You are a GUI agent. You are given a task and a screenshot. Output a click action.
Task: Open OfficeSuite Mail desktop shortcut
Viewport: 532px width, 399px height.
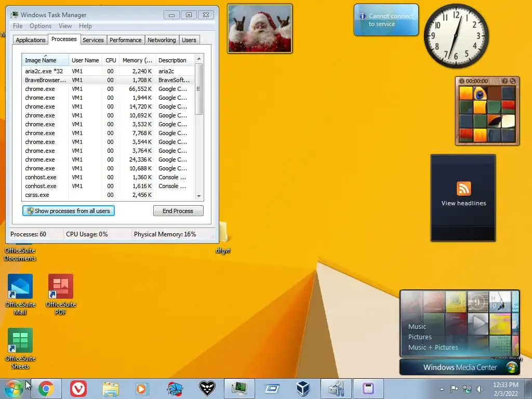pyautogui.click(x=20, y=295)
